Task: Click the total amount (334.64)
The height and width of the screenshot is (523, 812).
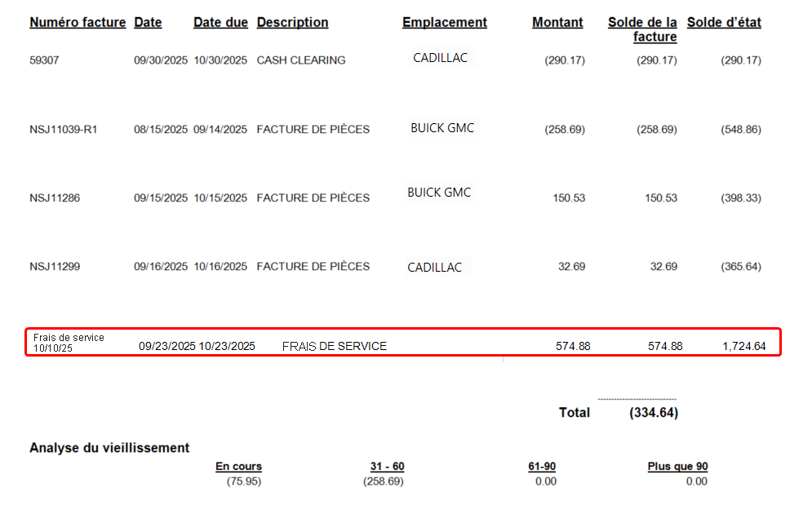Action: tap(653, 413)
